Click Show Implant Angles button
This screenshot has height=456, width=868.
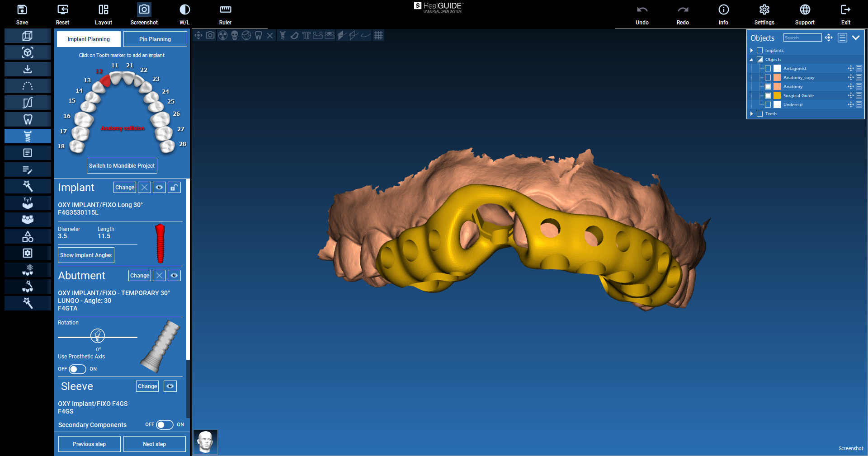coord(86,255)
